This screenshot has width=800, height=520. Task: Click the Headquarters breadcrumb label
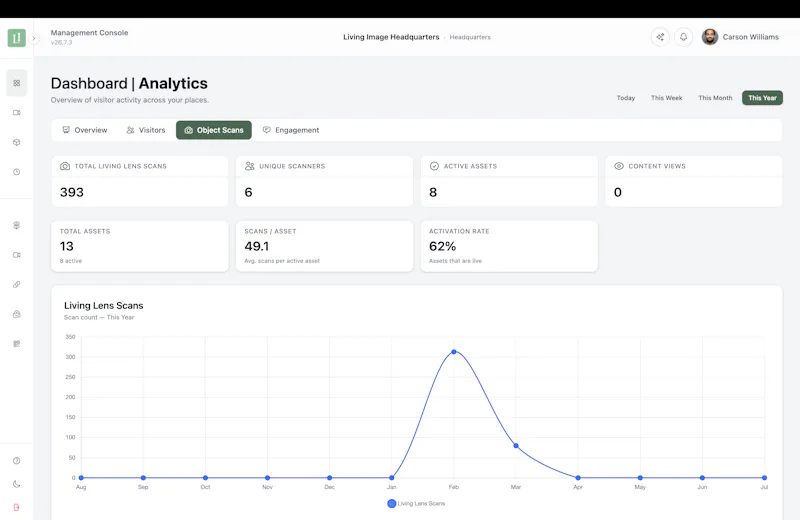[470, 37]
